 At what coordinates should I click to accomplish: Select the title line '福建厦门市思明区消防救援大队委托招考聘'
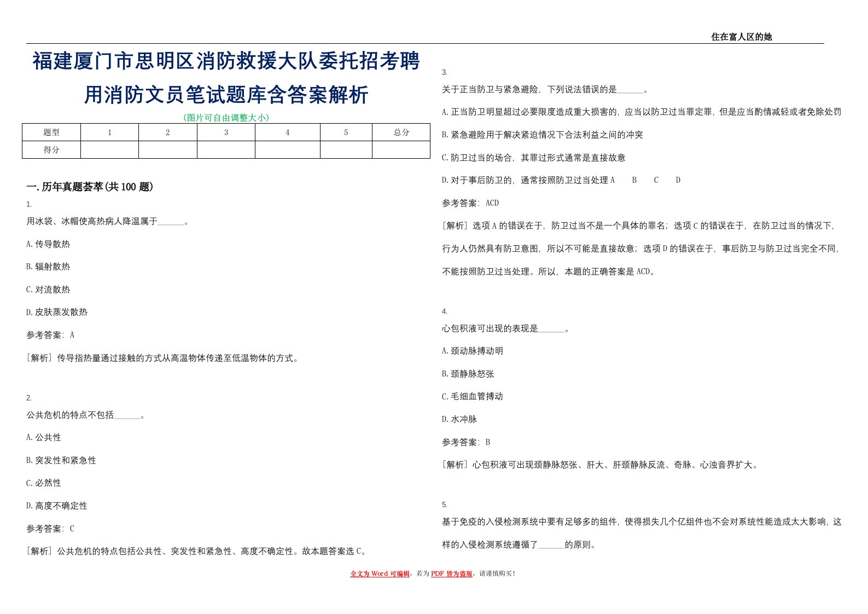[226, 61]
